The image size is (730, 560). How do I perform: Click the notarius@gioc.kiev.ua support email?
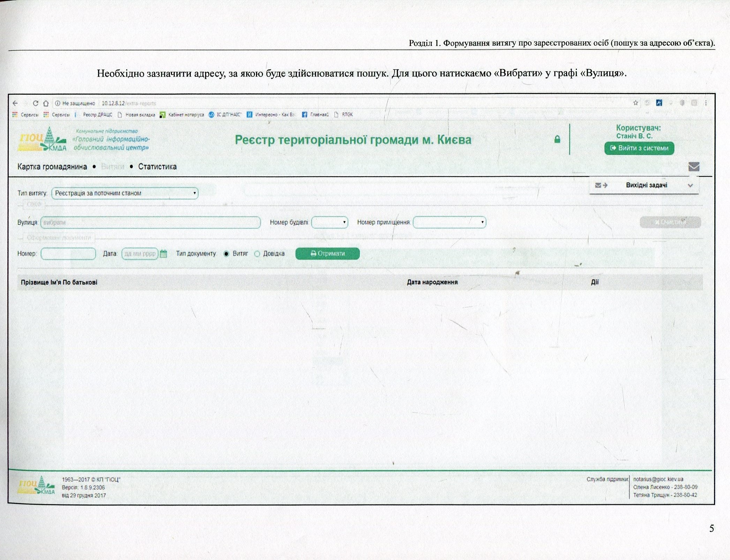658,479
